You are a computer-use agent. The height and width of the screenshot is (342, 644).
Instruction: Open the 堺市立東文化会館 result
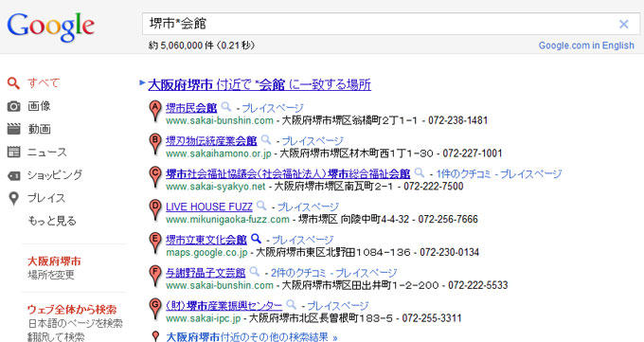(x=206, y=240)
